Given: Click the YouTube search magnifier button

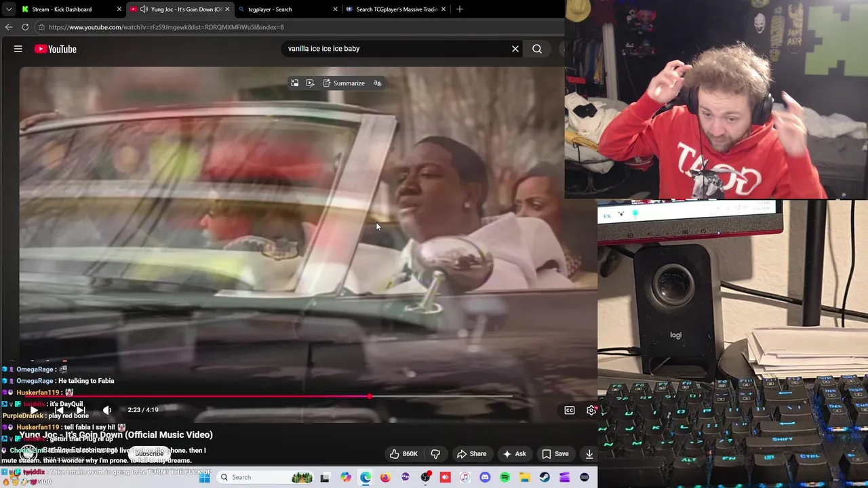Looking at the screenshot, I should click(537, 49).
